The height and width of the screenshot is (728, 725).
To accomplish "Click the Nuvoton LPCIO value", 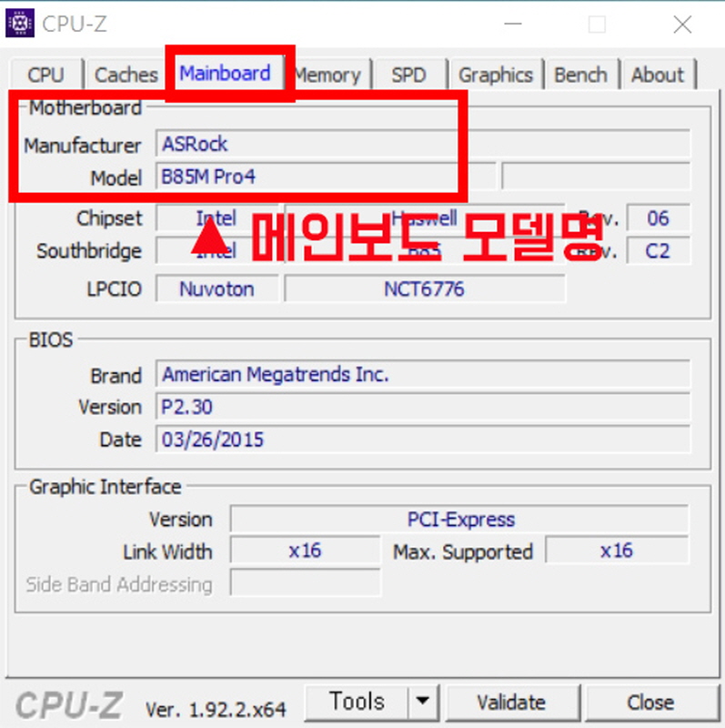I will coord(217,288).
